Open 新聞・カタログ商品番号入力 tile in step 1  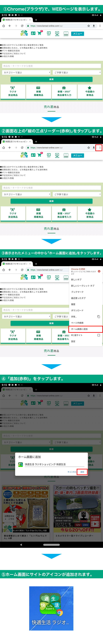[64, 92]
